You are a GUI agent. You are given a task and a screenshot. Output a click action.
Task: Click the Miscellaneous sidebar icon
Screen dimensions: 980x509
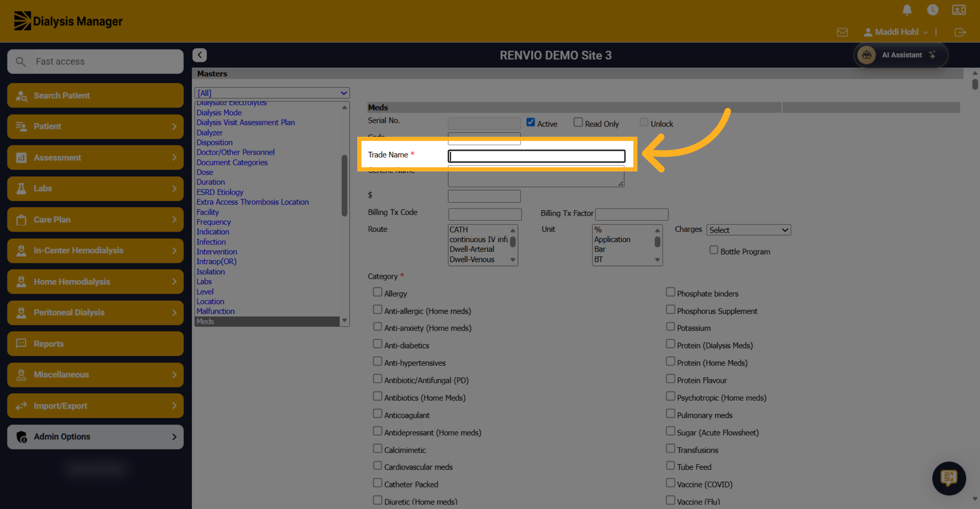point(21,375)
